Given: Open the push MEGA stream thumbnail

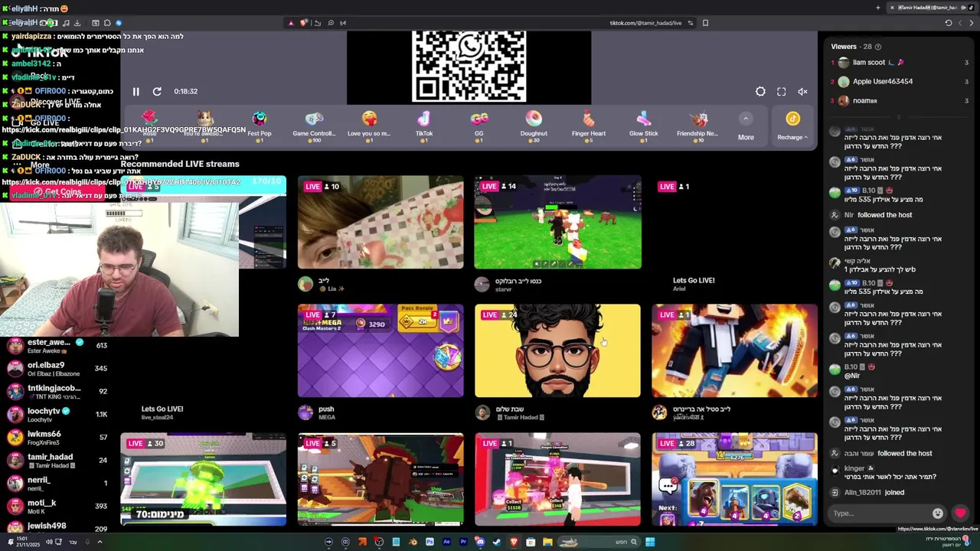Looking at the screenshot, I should pyautogui.click(x=381, y=351).
